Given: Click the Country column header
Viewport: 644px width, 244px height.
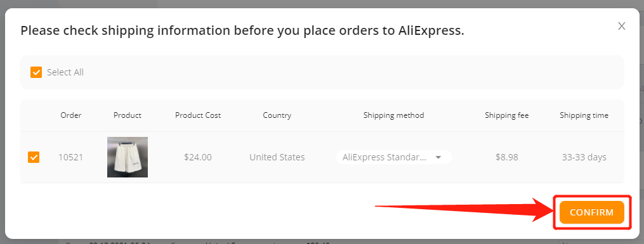Looking at the screenshot, I should (277, 115).
